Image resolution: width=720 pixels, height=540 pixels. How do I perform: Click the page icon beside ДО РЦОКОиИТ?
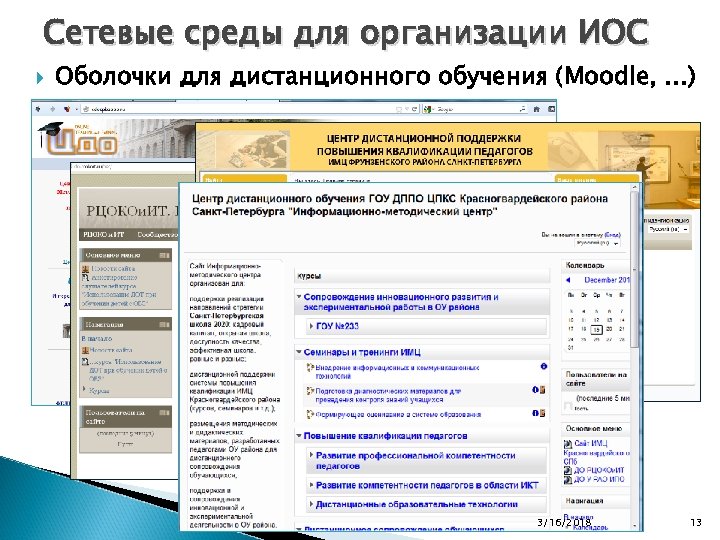click(568, 471)
